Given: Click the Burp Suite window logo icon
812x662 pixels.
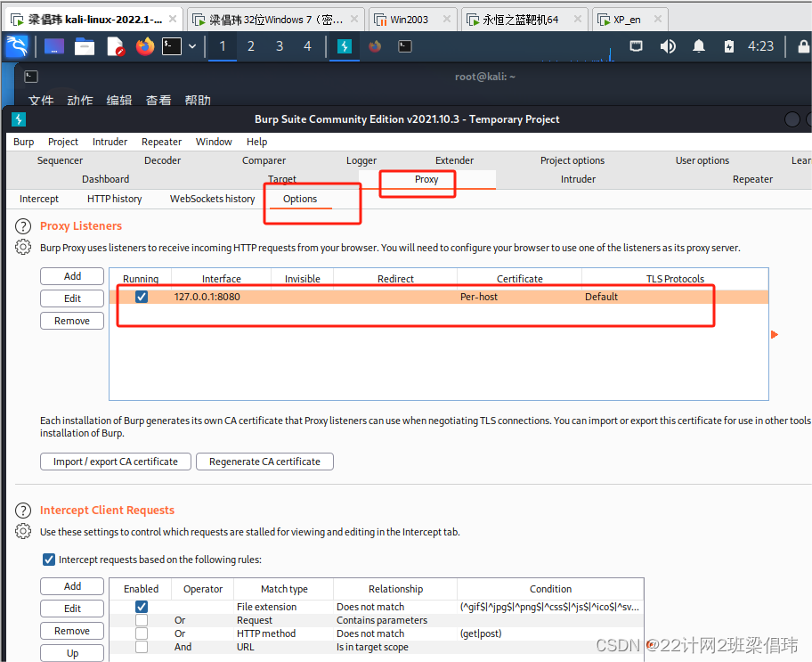Looking at the screenshot, I should point(19,119).
